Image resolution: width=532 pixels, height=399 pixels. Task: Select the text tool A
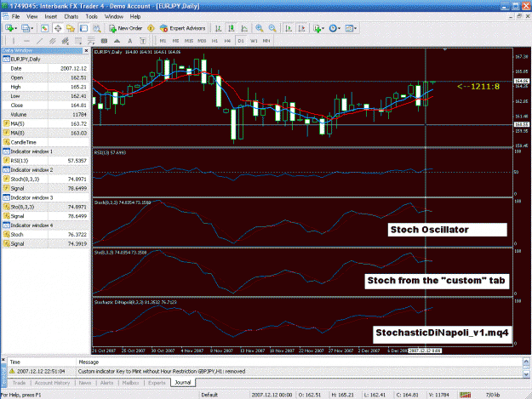tap(130, 41)
